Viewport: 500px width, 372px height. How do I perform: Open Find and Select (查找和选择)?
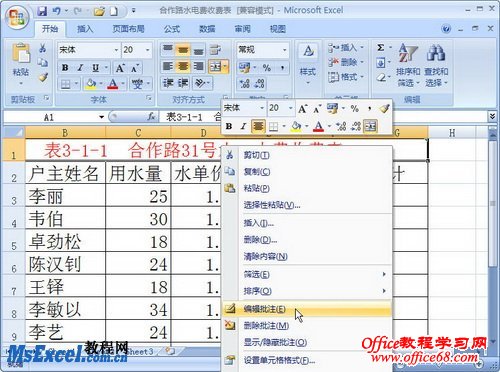[436, 65]
